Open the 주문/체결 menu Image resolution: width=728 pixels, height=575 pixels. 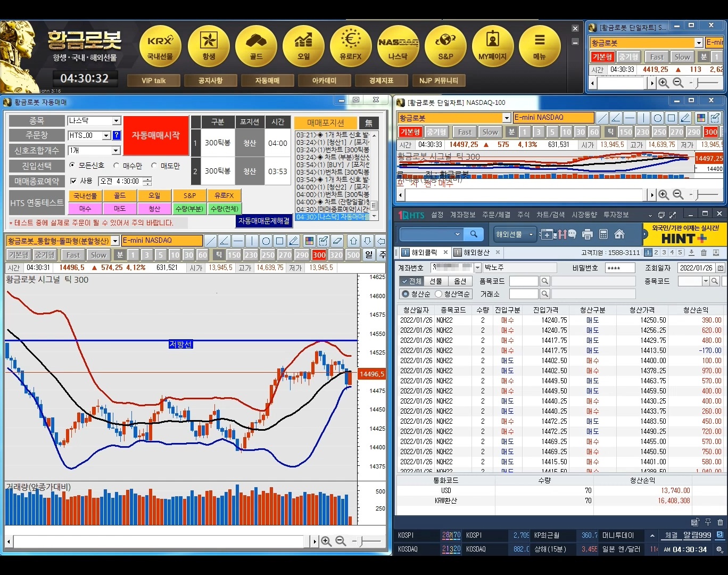point(496,215)
